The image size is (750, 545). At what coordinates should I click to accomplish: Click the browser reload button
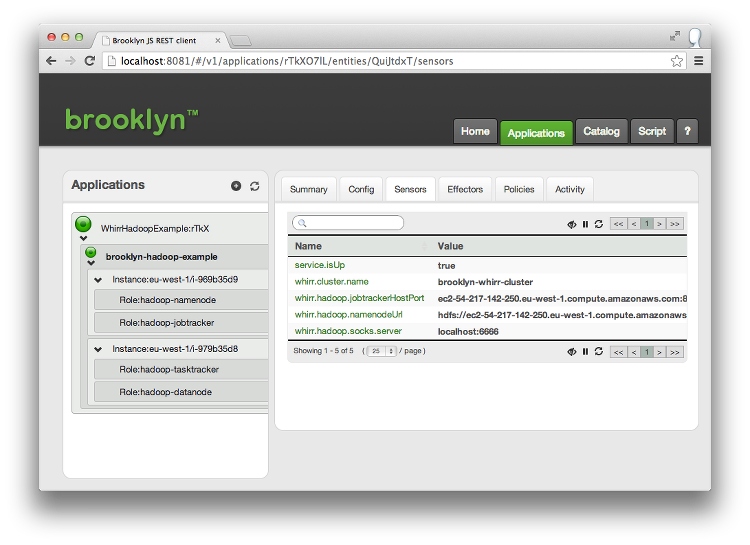point(90,61)
